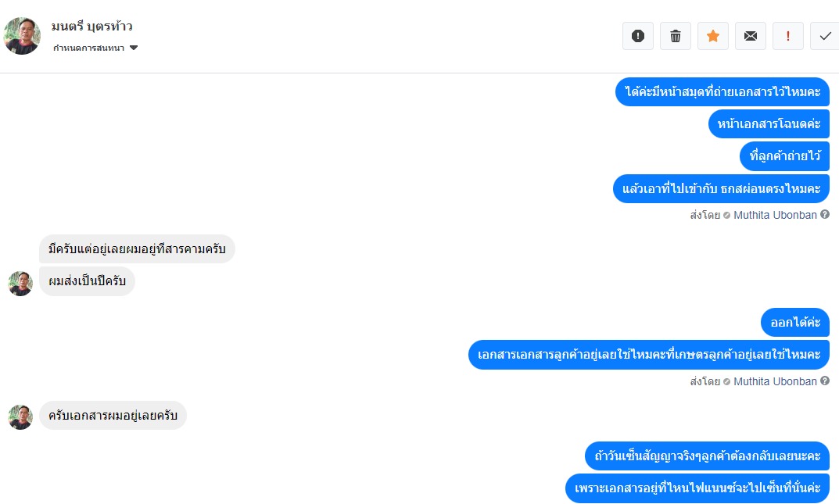This screenshot has height=504, width=839.
Task: Mark conversation unread with envelope icon
Action: 750,36
